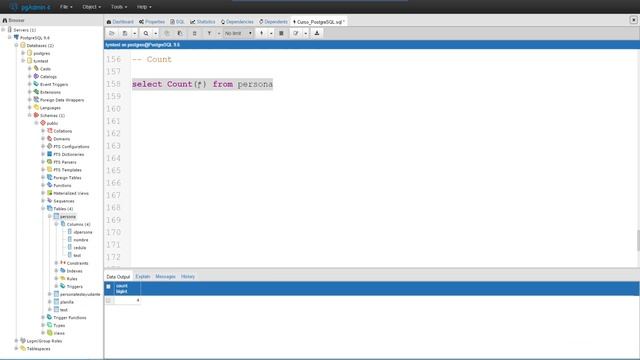Switch to the Statistics tab
Image resolution: width=640 pixels, height=360 pixels.
pyautogui.click(x=202, y=22)
